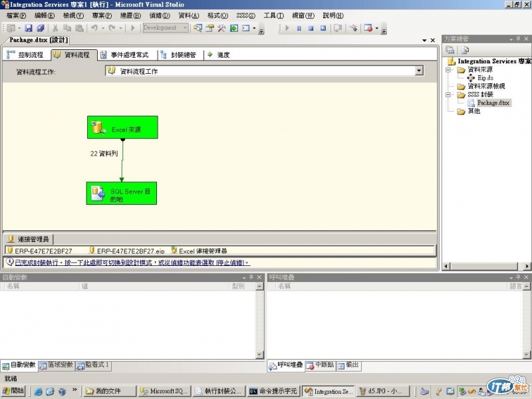Save the current package with Save icon
The image size is (532, 399).
click(29, 28)
